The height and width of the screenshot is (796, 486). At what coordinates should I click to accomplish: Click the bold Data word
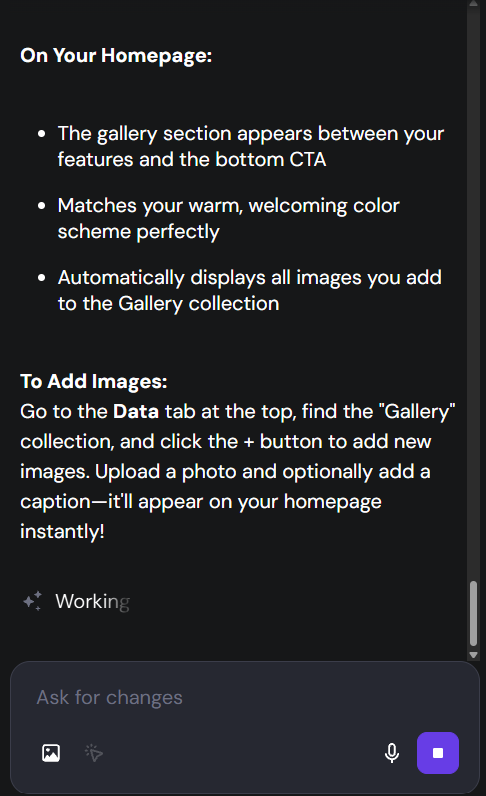[136, 411]
